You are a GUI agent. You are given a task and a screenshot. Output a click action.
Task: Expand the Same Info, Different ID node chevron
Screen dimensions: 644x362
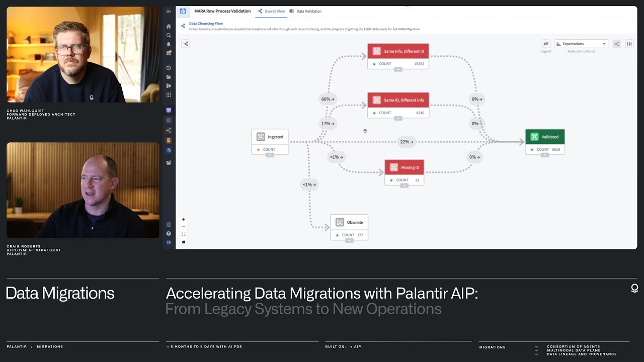398,69
